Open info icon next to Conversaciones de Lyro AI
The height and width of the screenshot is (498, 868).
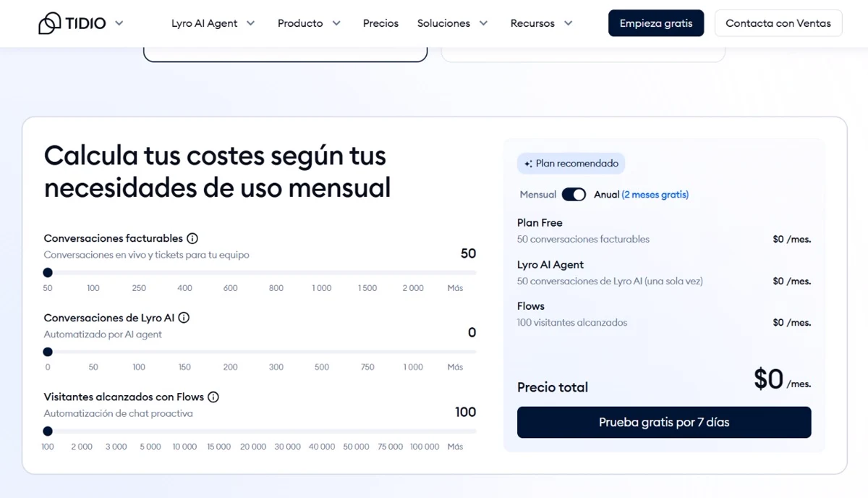tap(184, 318)
